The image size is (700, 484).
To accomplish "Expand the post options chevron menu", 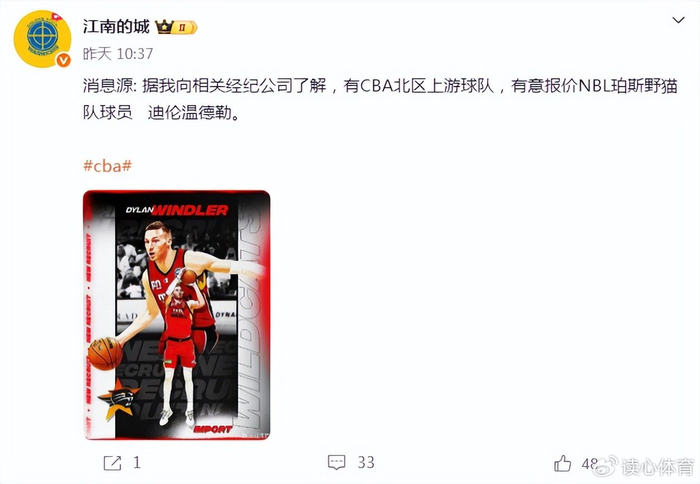I will [678, 20].
